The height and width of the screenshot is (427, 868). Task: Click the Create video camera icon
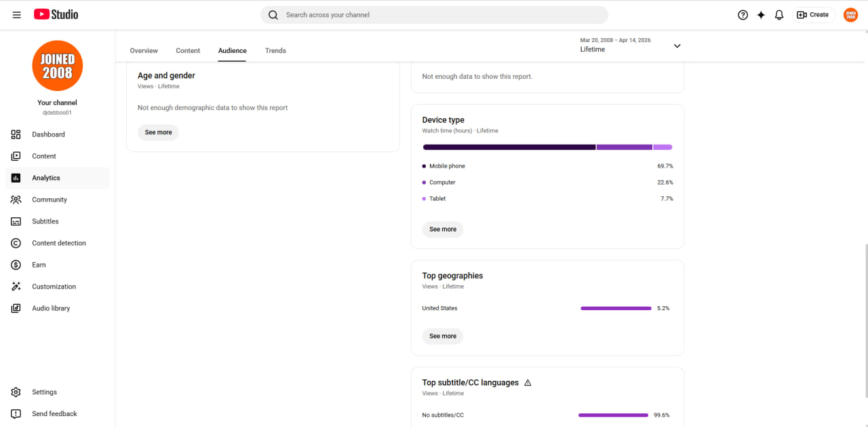(x=802, y=15)
